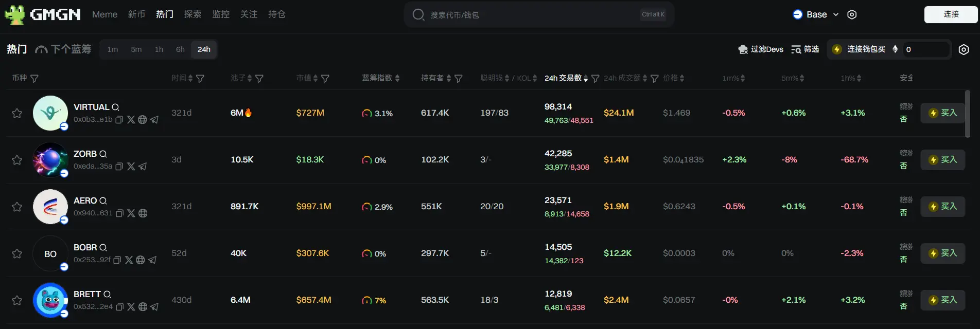Open BRETT's Telegram link
The width and height of the screenshot is (980, 329).
point(154,307)
